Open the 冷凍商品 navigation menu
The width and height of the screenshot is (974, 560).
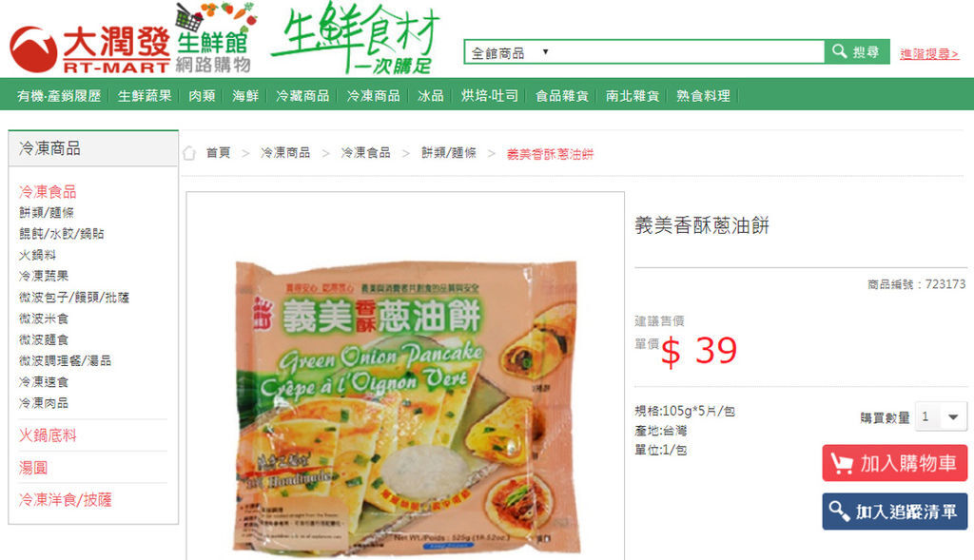[373, 96]
